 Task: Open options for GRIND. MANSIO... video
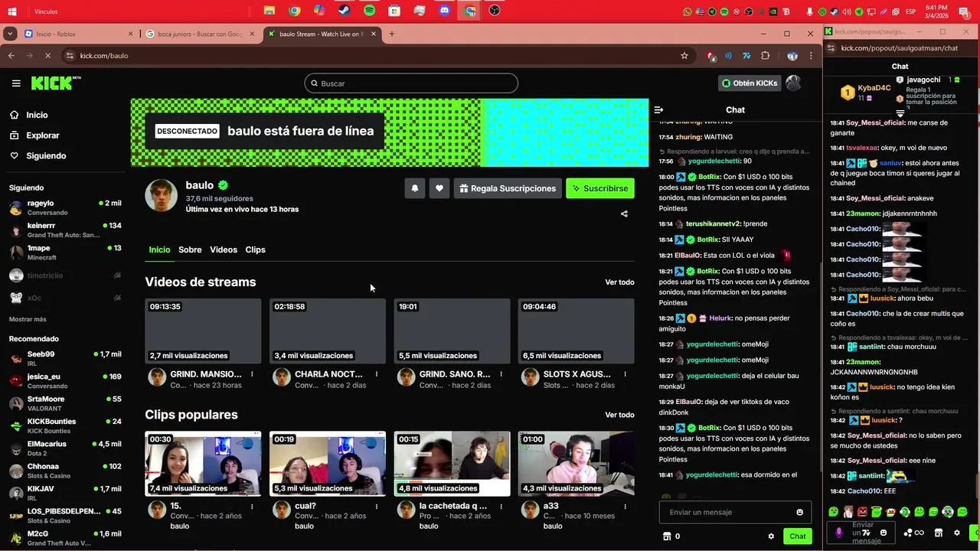point(252,374)
